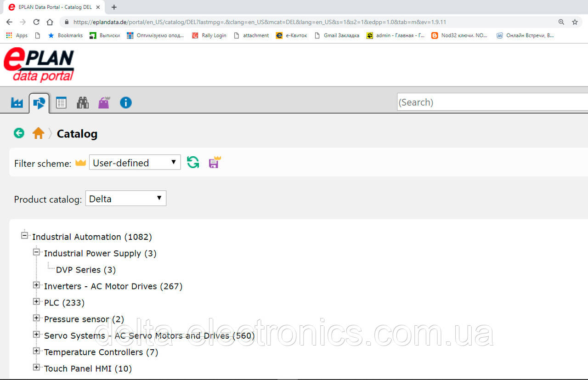
Task: Click the blue information icon
Action: [126, 102]
